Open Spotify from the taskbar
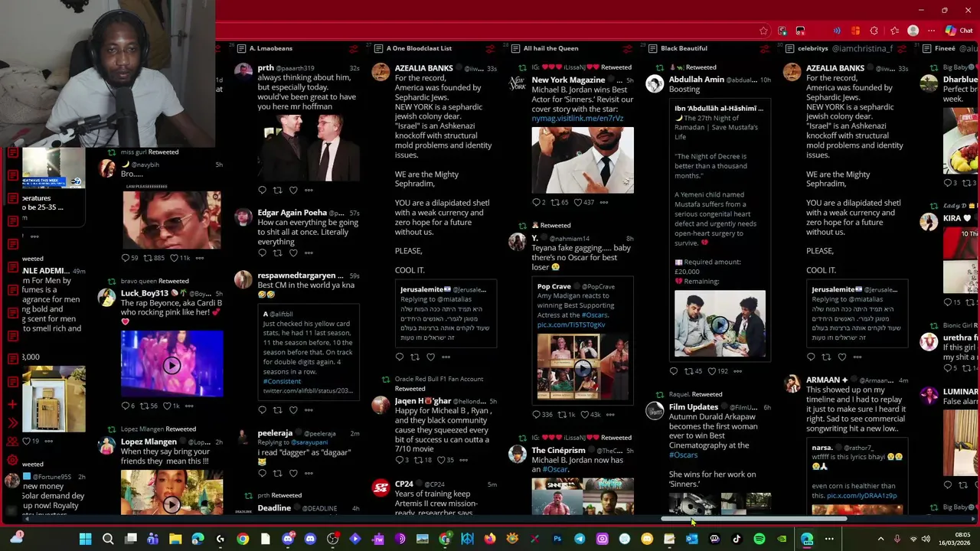 pos(759,539)
